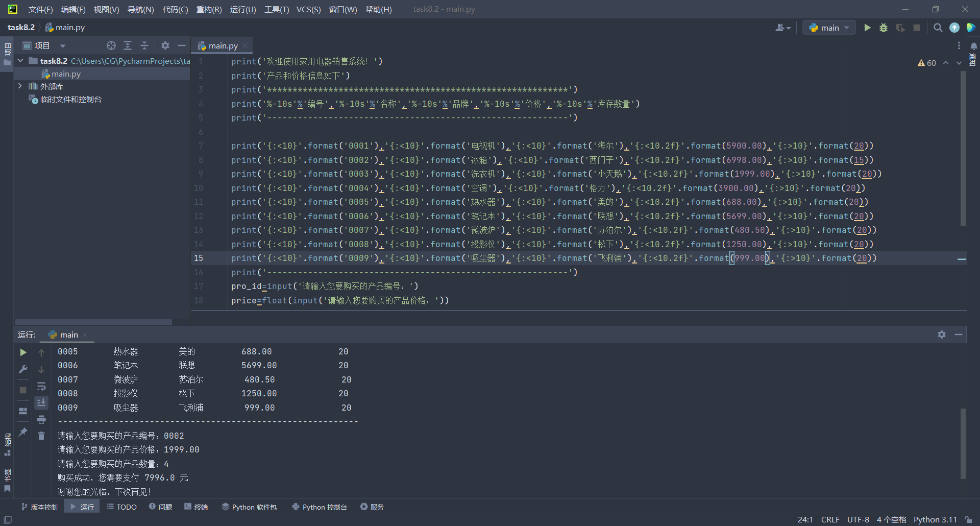Open the main run configuration dropdown

click(x=829, y=28)
